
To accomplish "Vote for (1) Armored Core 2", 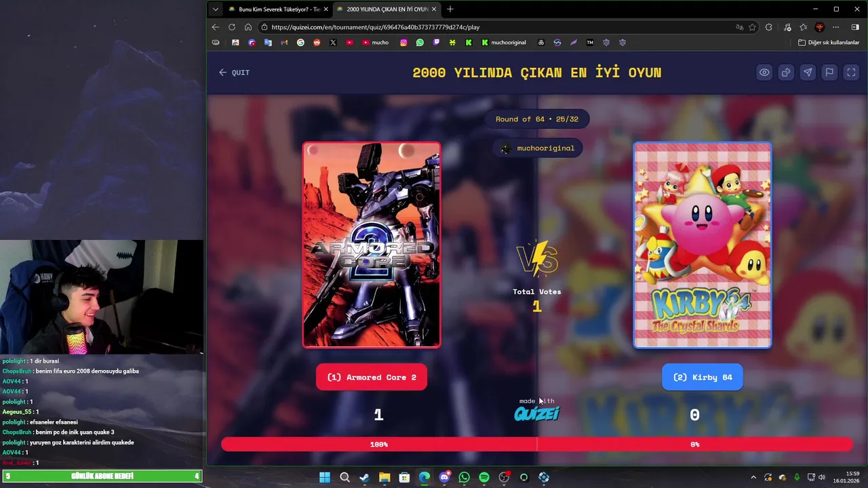I will 372,378.
